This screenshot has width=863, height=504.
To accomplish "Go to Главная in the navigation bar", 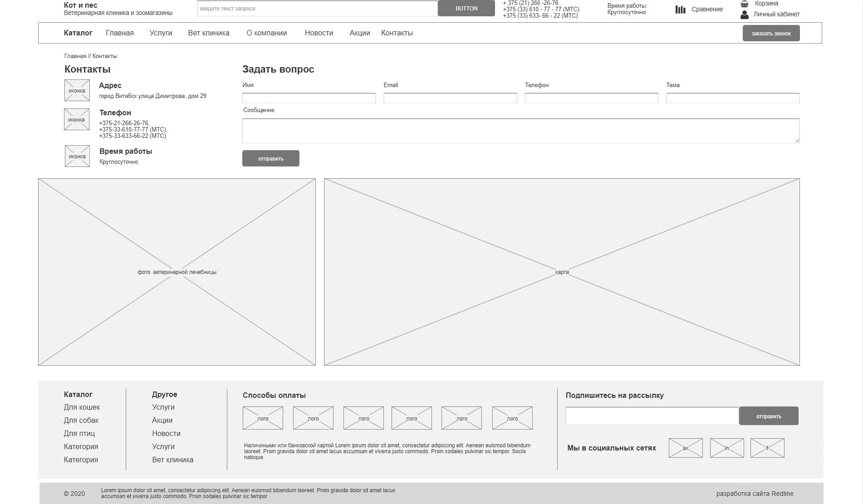I will [x=120, y=33].
